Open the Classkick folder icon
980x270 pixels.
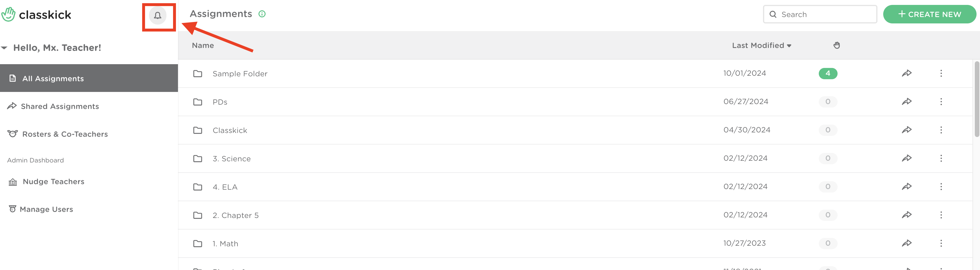197,130
